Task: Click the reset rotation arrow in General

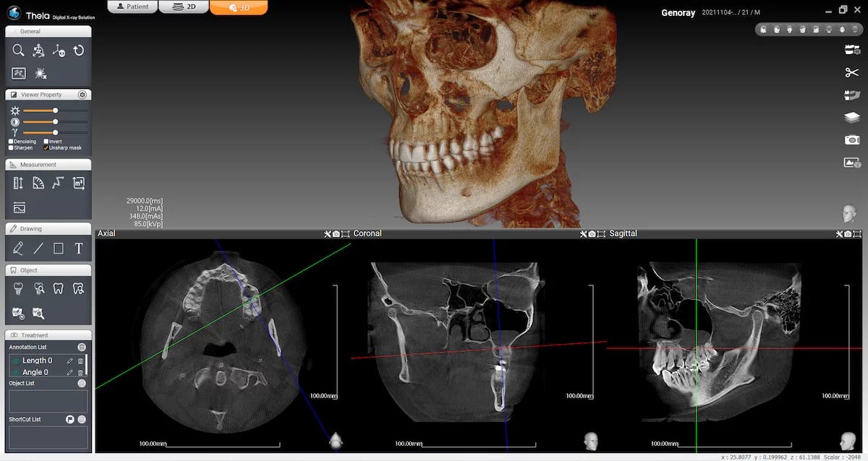Action: coord(79,51)
